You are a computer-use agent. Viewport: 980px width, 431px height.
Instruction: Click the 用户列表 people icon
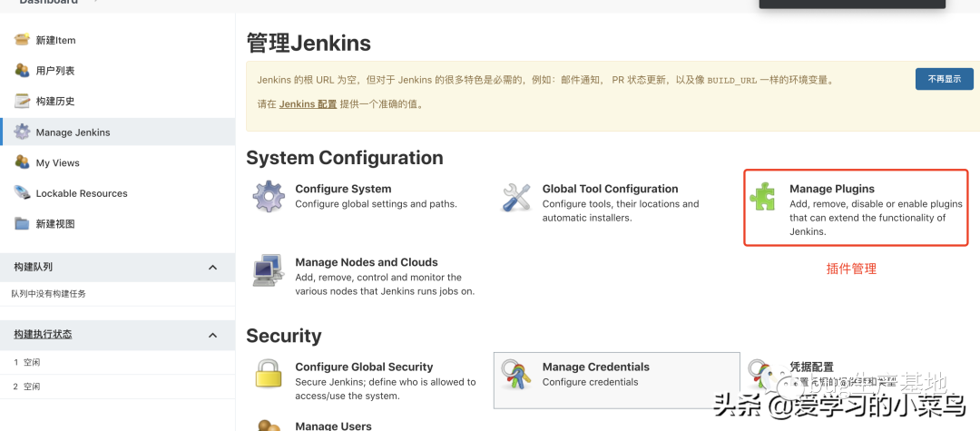(22, 71)
